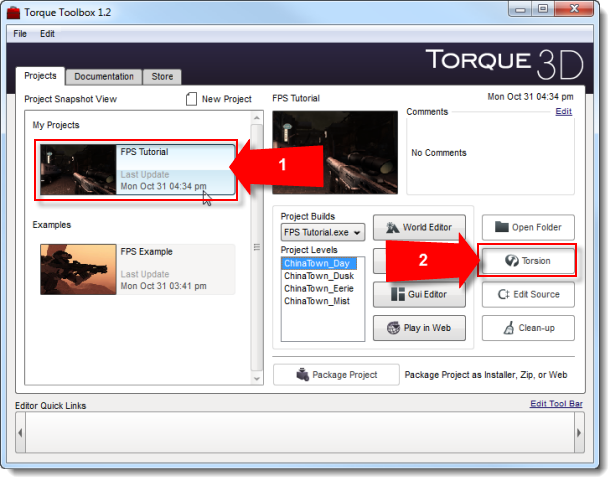Expand the Project Builds dropdown
Viewport: 615px width, 484px height.
pos(322,232)
